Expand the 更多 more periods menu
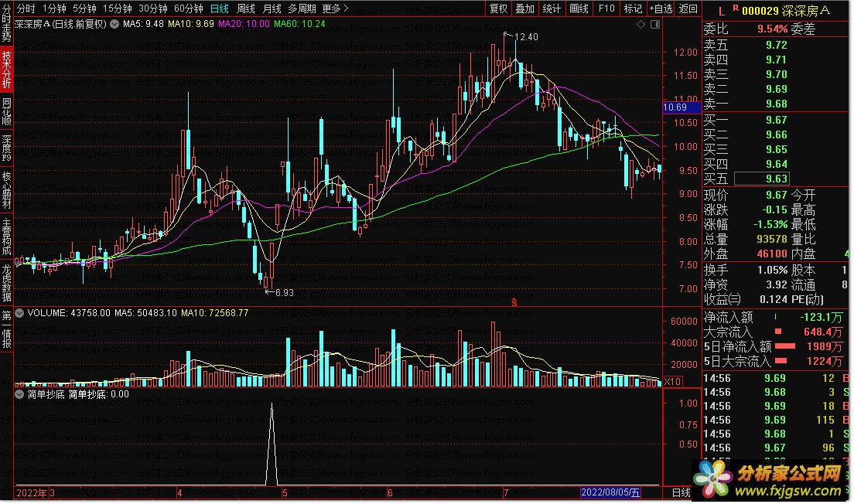The image size is (854, 504). click(x=335, y=9)
